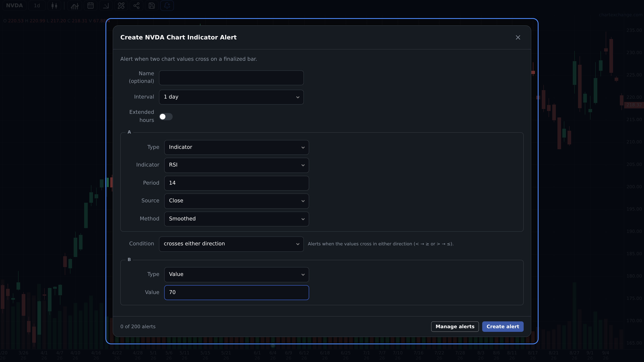The width and height of the screenshot is (644, 362).
Task: Toggle the Extended hours switch
Action: (x=166, y=117)
